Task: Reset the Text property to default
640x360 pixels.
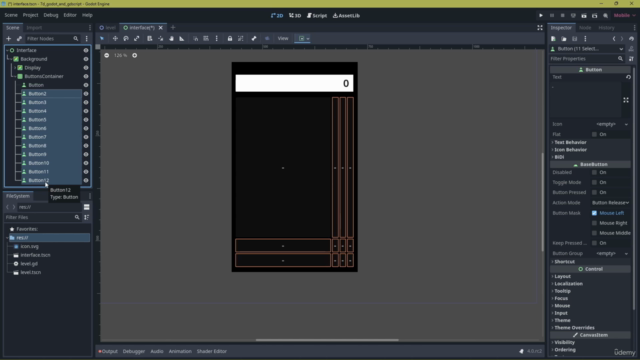Action: coord(628,77)
